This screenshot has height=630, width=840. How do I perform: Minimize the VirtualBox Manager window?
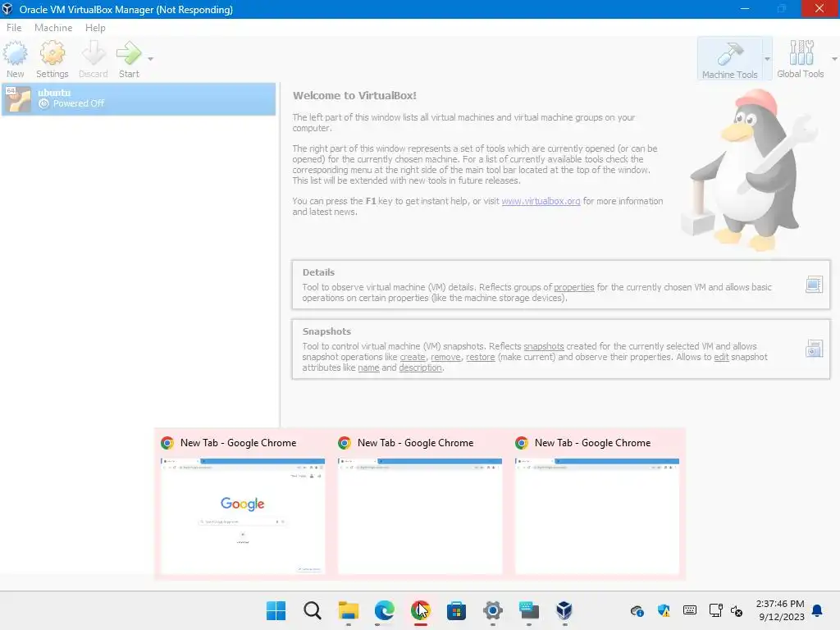[745, 9]
